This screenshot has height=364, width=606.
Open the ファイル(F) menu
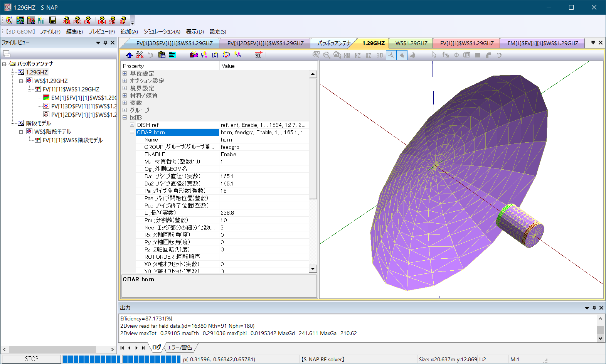(x=50, y=32)
